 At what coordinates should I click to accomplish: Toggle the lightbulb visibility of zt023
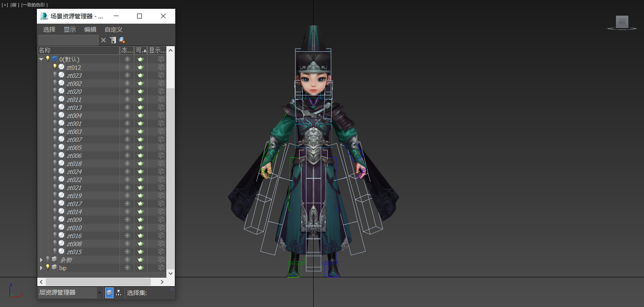55,75
